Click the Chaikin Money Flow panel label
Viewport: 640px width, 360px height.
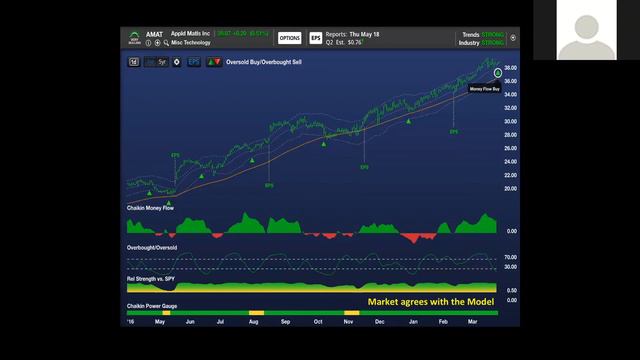[150, 208]
